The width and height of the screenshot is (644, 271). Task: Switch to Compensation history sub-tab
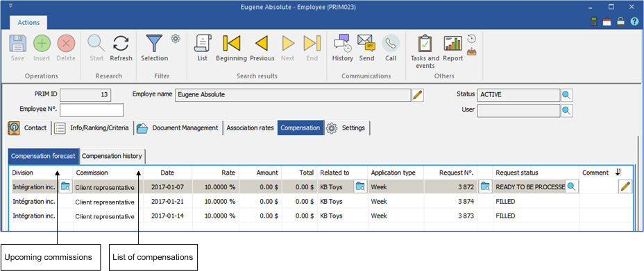pyautogui.click(x=112, y=156)
